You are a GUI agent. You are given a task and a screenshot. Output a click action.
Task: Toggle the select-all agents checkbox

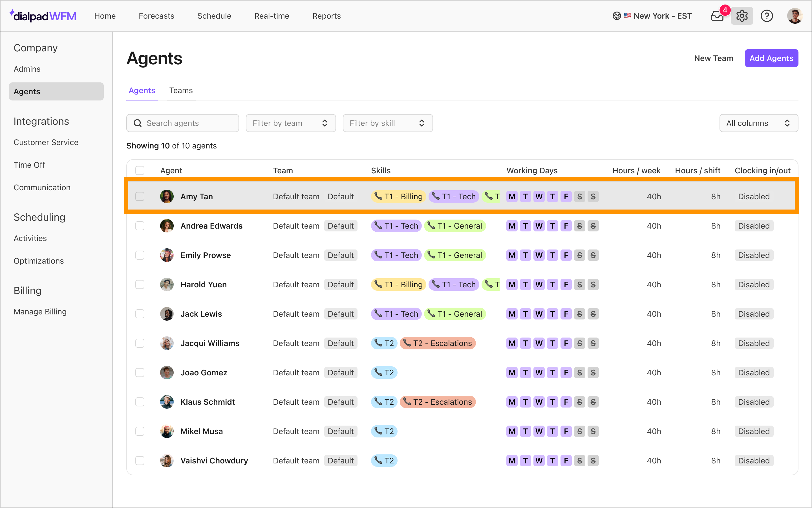click(x=140, y=170)
